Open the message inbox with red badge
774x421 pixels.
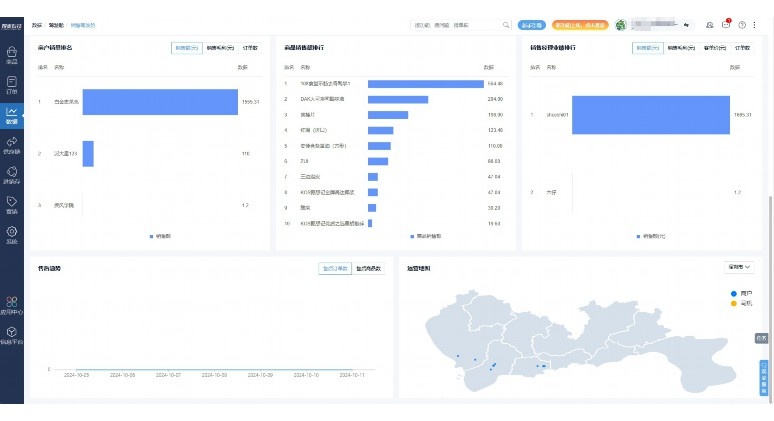coord(726,24)
